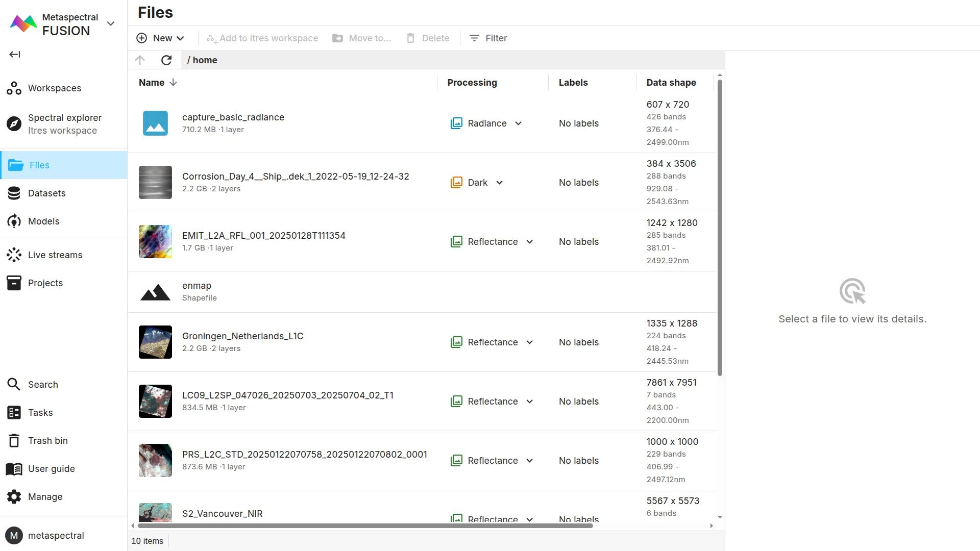Open the Models section icon
The height and width of the screenshot is (551, 980).
coord(14,221)
